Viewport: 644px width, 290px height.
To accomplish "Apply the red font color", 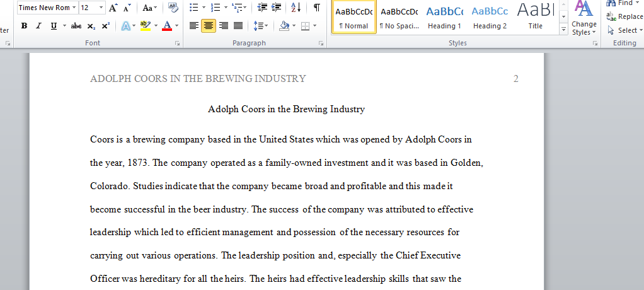I will 167,26.
